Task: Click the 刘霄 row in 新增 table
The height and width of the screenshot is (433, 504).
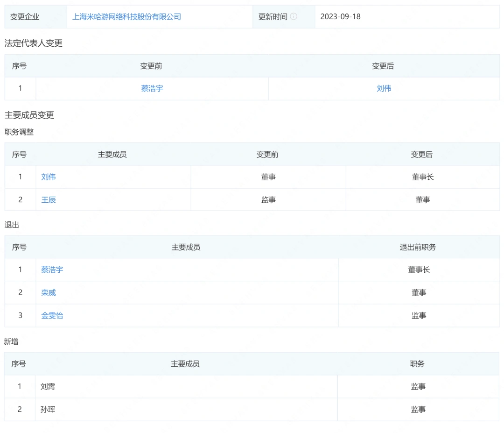Action: (x=46, y=387)
